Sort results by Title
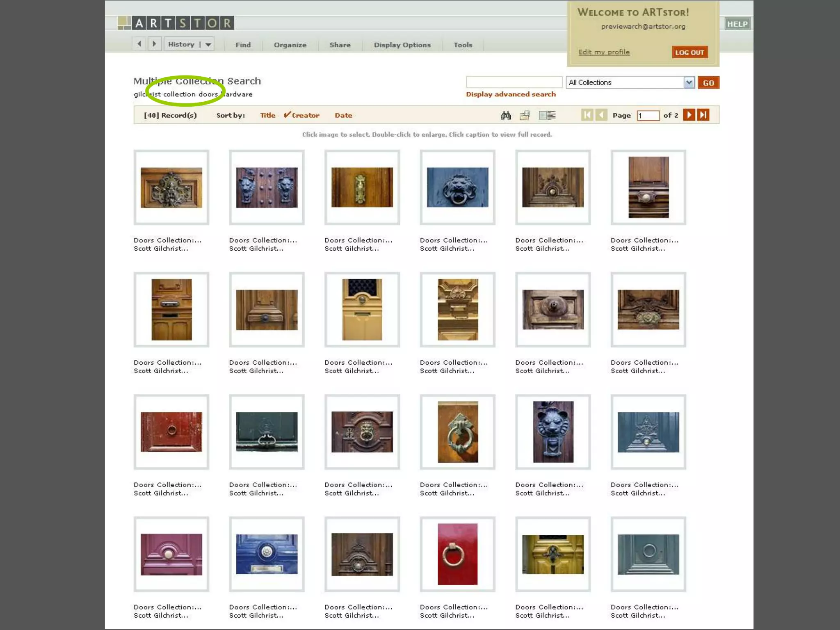Screen dimensions: 840x630 click(x=267, y=115)
